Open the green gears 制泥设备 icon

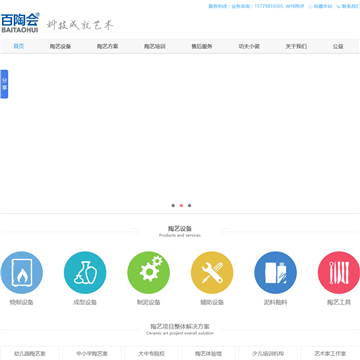pyautogui.click(x=149, y=272)
